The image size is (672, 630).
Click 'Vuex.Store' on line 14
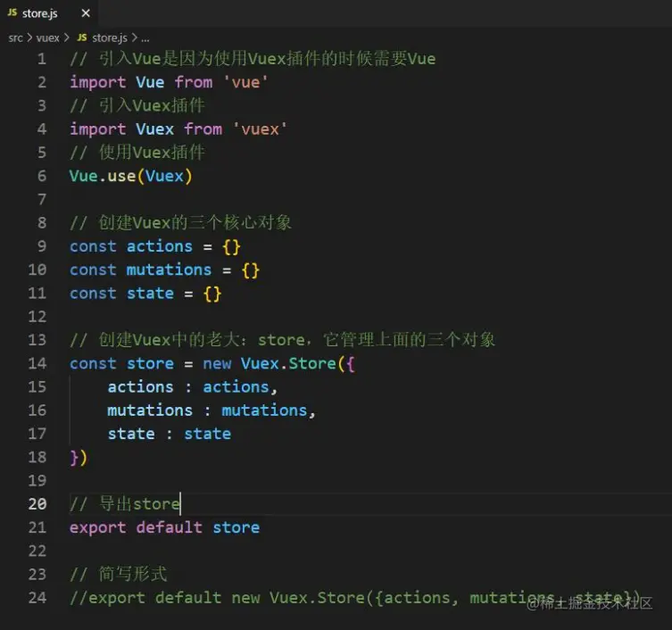pos(288,363)
